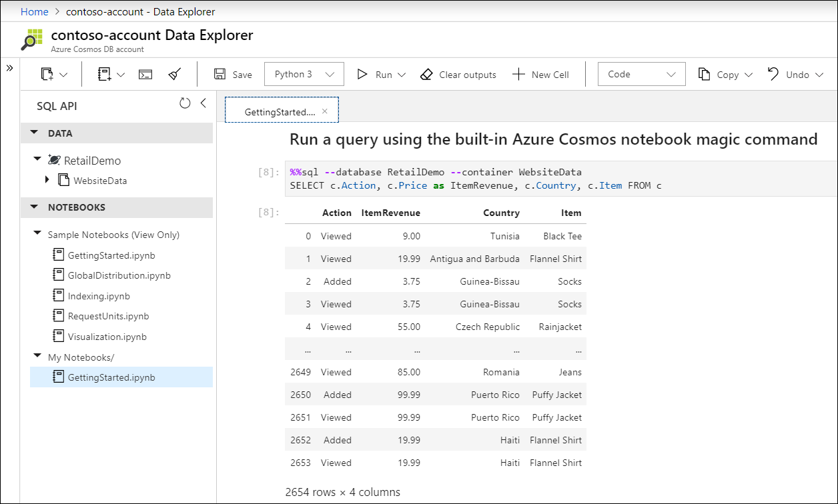Collapse the left panel with the chevron

click(x=203, y=103)
